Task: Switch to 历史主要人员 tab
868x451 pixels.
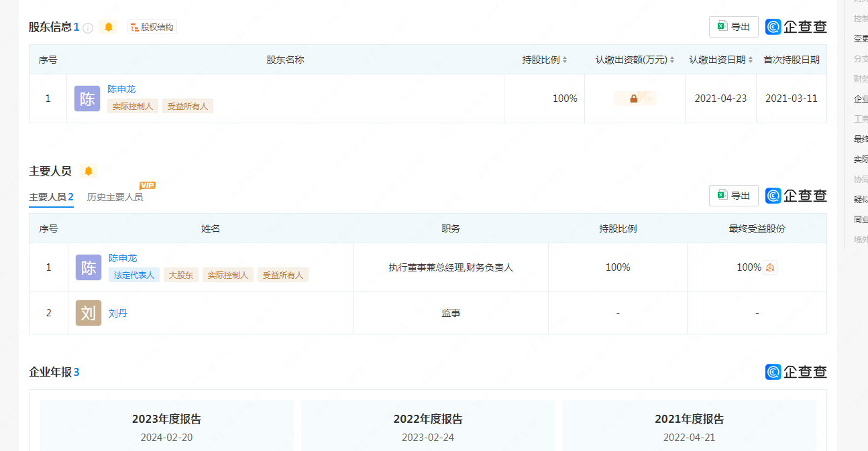Action: (115, 197)
